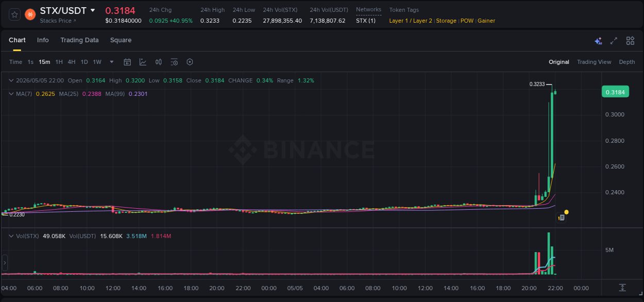Click the Close value 0.3184 in OHLC row

[214, 80]
